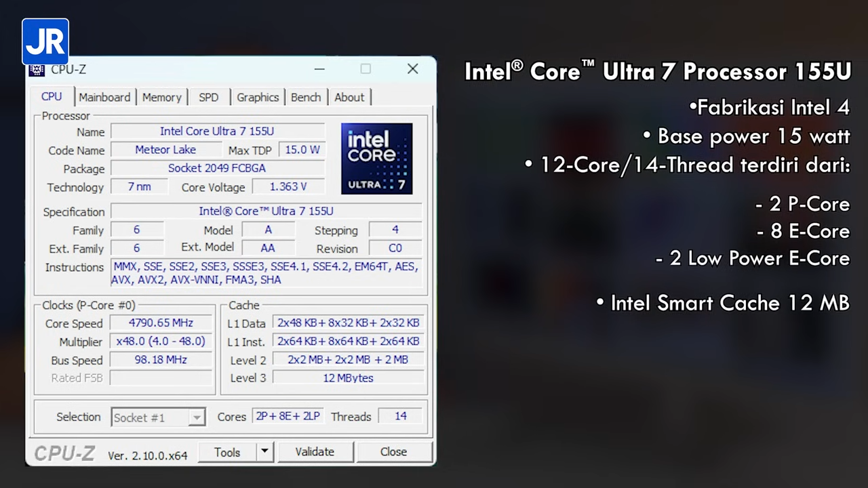868x488 pixels.
Task: Switch to the SPD tab
Action: (x=209, y=98)
